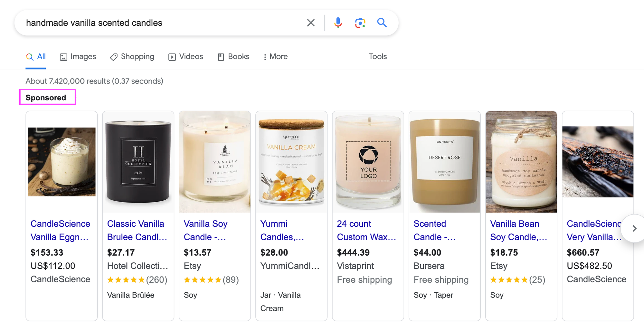Click the Images tab photo icon
The height and width of the screenshot is (336, 644).
click(63, 57)
